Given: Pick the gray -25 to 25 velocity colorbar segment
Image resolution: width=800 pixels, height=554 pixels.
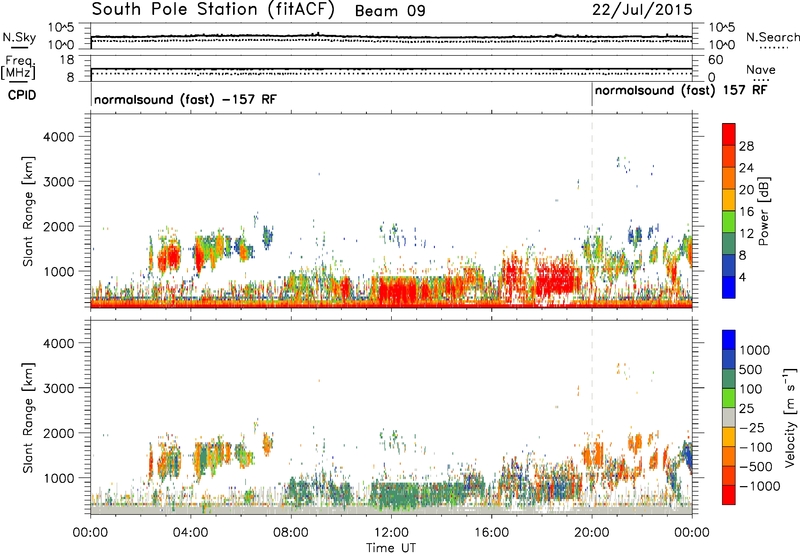Looking at the screenshot, I should point(729,417).
